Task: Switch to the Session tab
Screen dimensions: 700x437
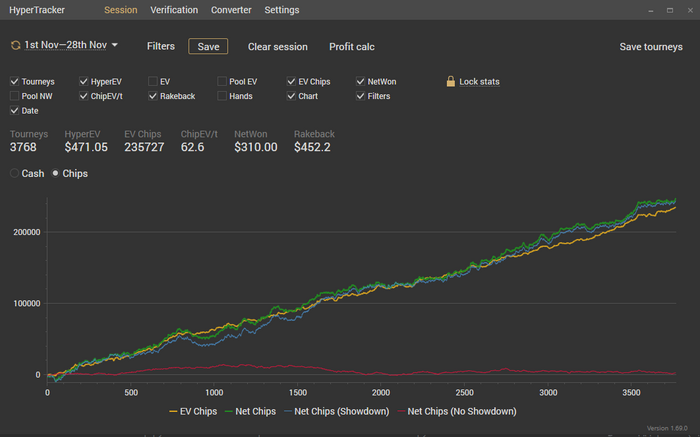Action: click(x=121, y=10)
